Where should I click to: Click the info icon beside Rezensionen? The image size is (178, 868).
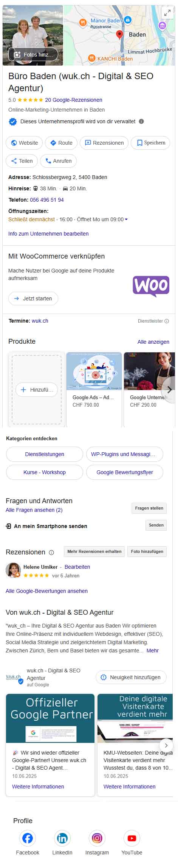pyautogui.click(x=51, y=553)
